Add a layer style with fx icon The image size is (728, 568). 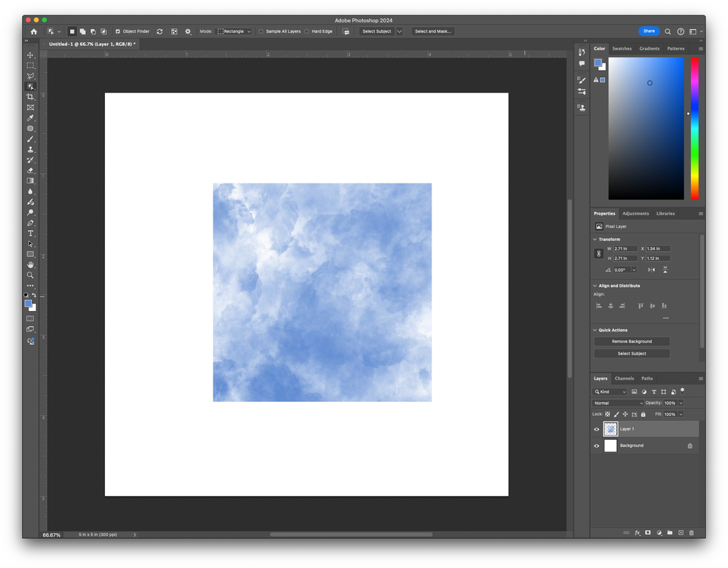coord(638,533)
